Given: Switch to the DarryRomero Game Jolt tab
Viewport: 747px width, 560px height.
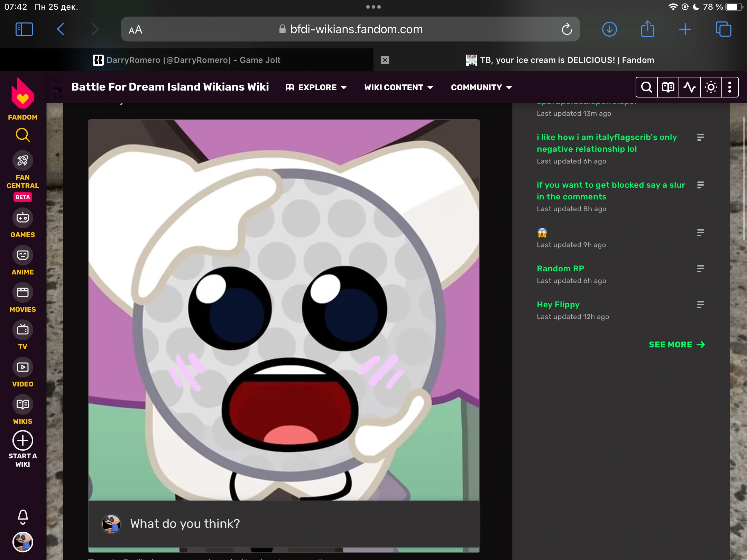Looking at the screenshot, I should coord(194,60).
